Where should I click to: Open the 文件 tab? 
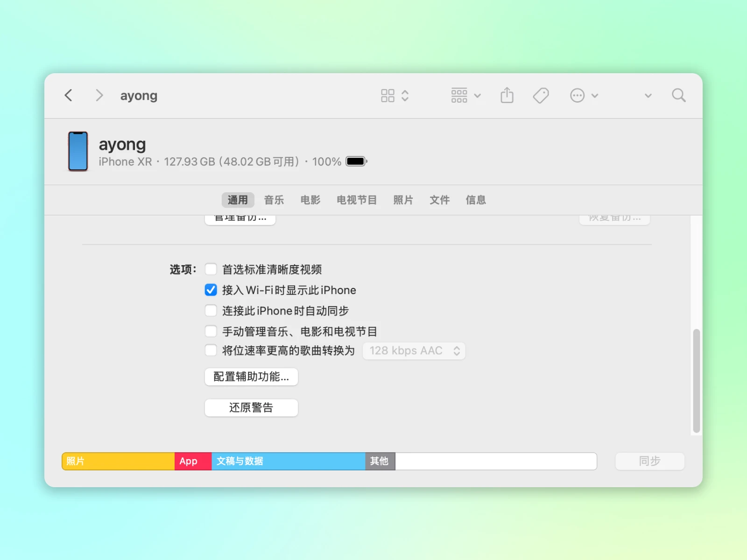[x=439, y=200]
